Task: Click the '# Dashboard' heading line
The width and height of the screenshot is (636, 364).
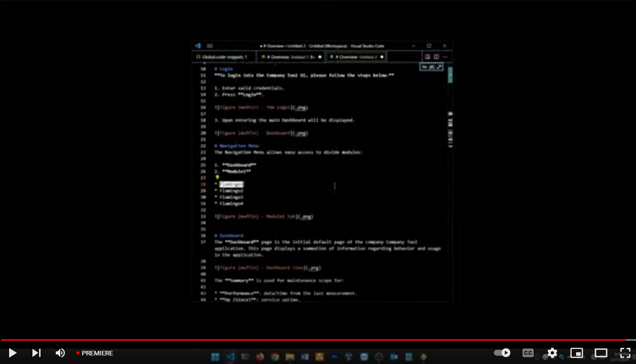Action: tap(229, 235)
